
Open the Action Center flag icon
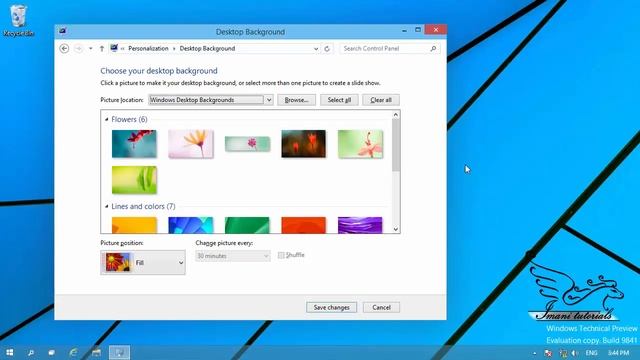click(x=549, y=353)
